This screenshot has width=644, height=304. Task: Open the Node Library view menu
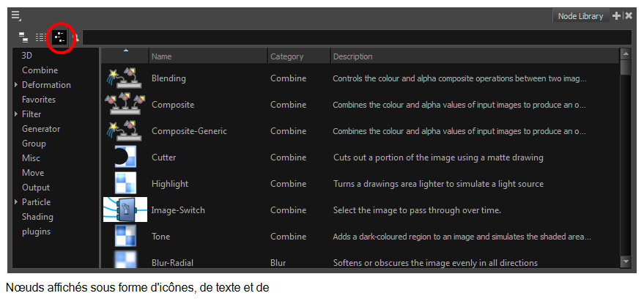coord(16,15)
